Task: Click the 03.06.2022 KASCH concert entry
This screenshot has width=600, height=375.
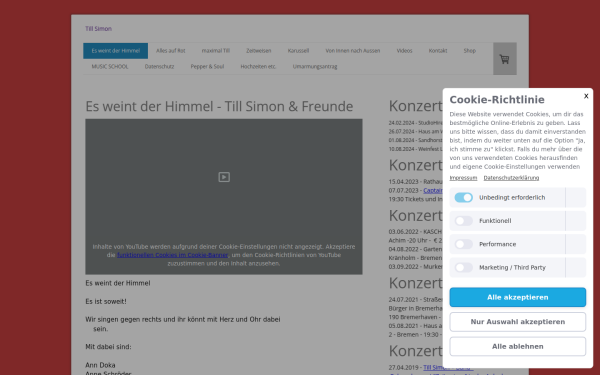Action: (x=416, y=236)
